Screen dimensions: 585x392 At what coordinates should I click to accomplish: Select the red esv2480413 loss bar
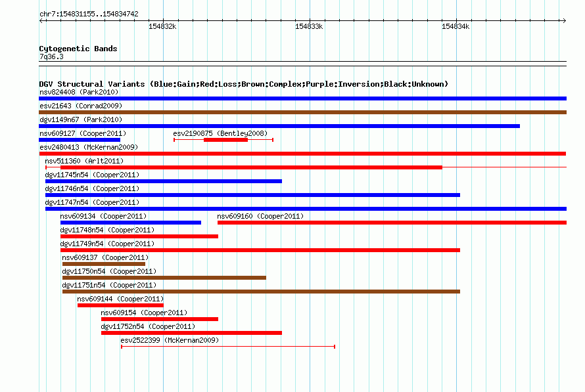pyautogui.click(x=302, y=154)
